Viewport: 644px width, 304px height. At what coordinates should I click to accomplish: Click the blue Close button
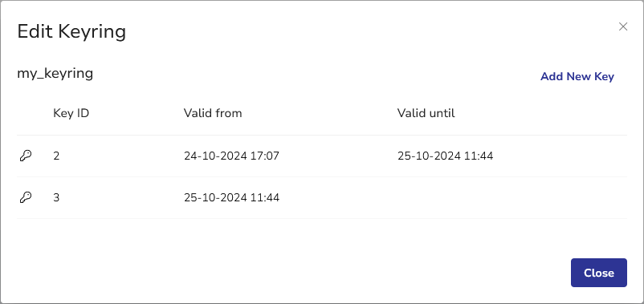(x=599, y=273)
